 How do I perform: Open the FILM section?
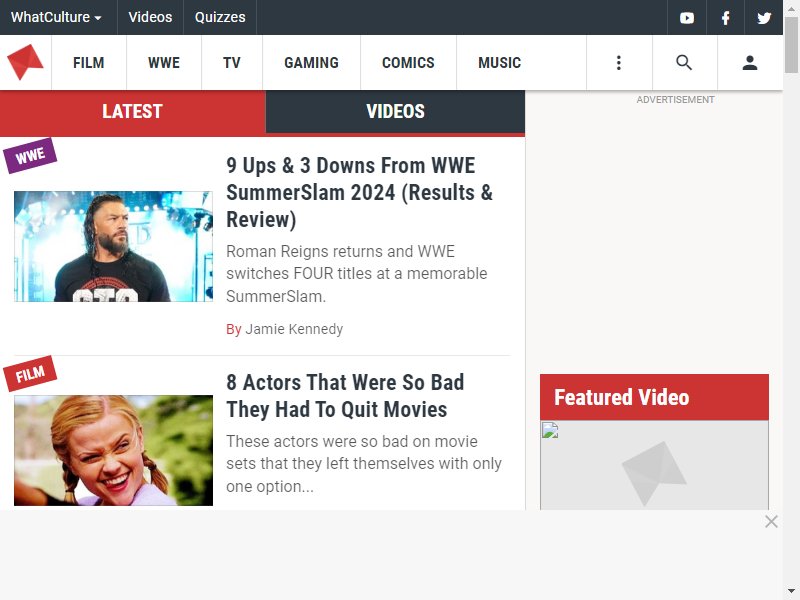(89, 63)
